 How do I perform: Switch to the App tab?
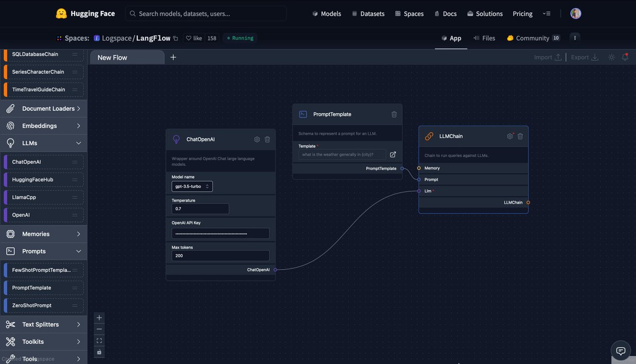451,38
